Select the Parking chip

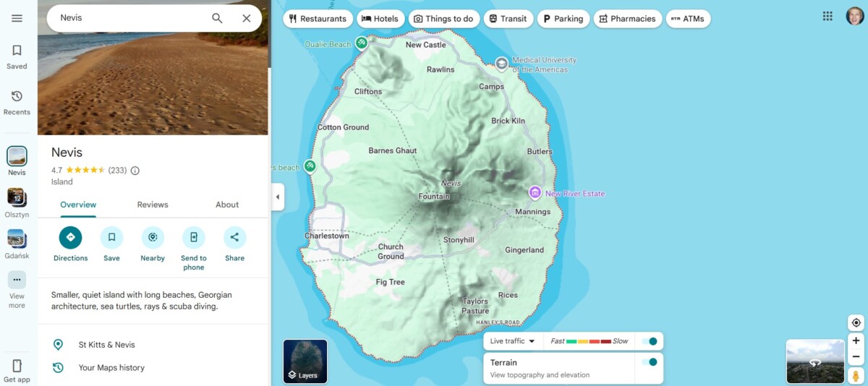tap(563, 19)
